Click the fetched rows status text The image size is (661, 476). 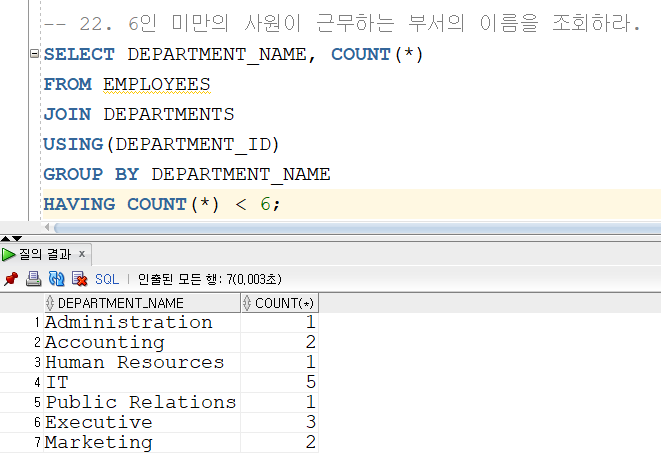click(210, 279)
